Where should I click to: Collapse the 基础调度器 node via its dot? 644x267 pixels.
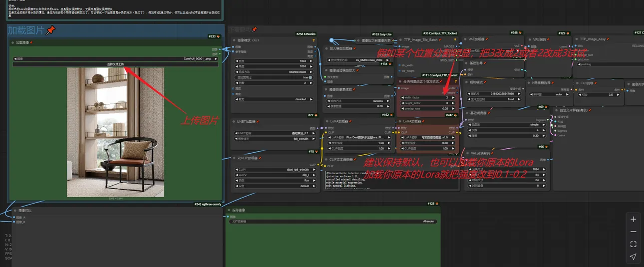(467, 113)
